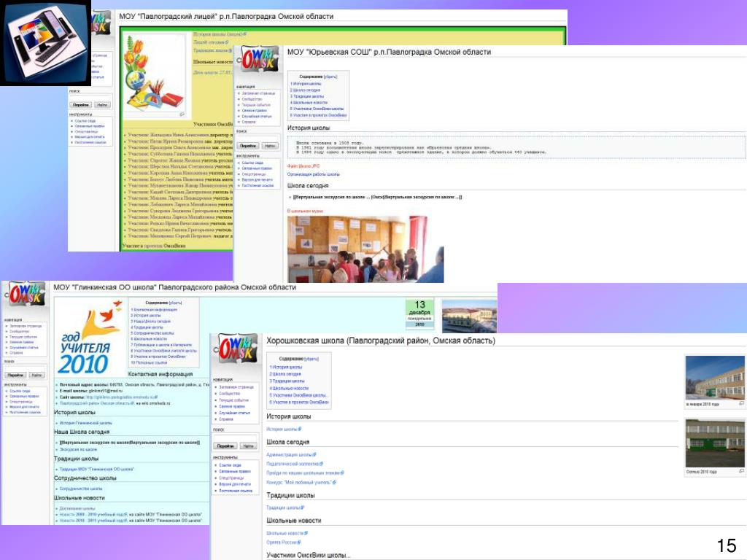Hide the contents box on Юрьевская СОШ page
Image resolution: width=747 pixels, height=560 pixels.
coord(330,77)
